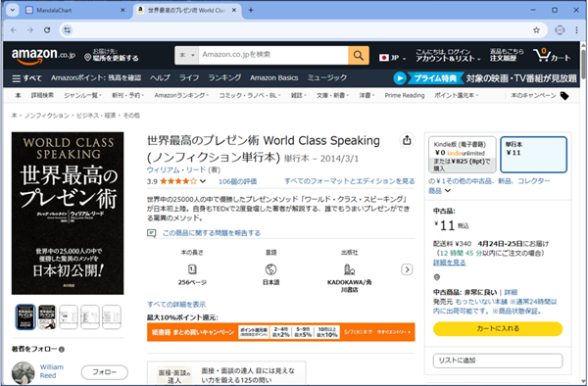Click the main book cover image
The width and height of the screenshot is (588, 386).
68,213
